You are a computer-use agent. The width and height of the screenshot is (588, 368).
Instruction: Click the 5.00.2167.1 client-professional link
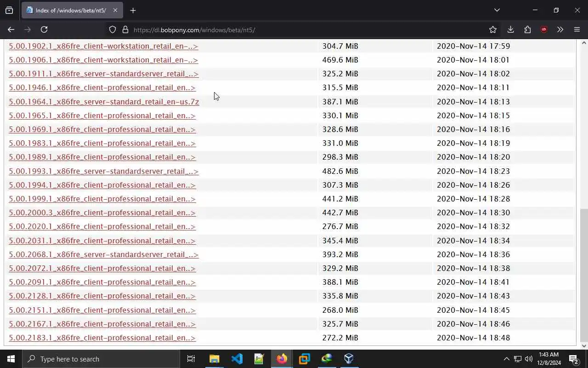pos(102,324)
